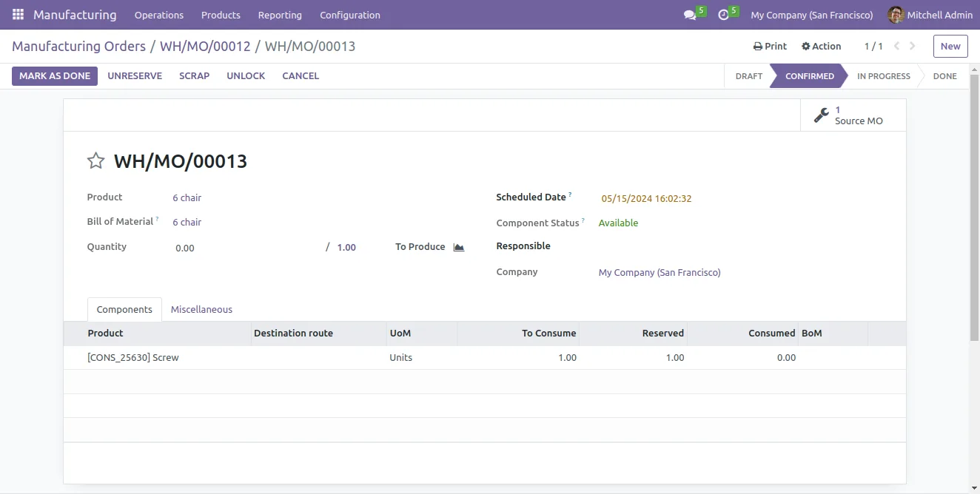Viewport: 980px width, 494px height.
Task: Set status to DRAFT stage
Action: [748, 76]
